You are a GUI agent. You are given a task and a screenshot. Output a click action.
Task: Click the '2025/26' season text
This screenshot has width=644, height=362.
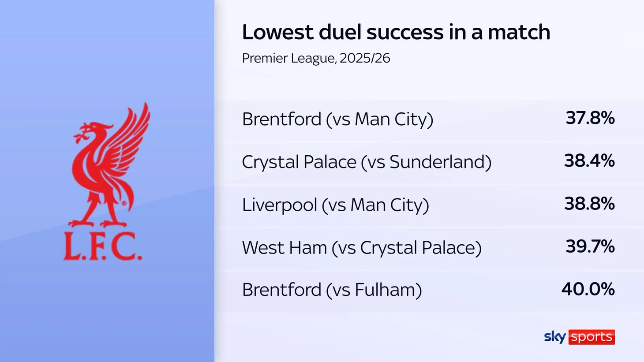pos(365,58)
